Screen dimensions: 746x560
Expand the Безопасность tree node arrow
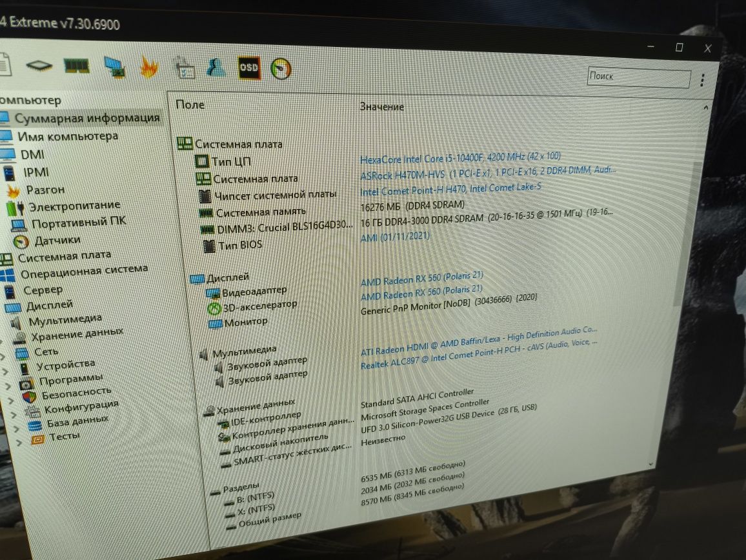[x=11, y=401]
